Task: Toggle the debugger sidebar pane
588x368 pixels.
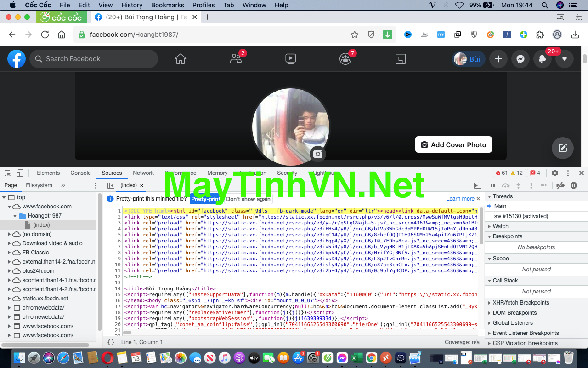Action: [477, 185]
